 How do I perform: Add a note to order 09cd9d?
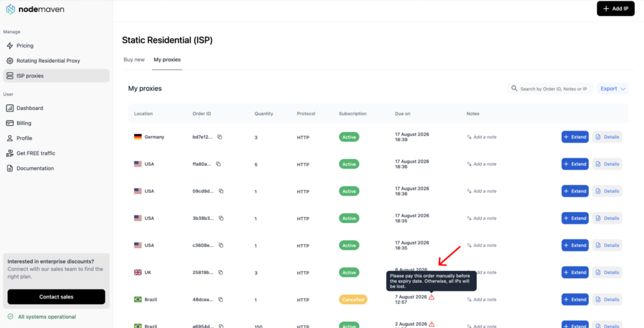(482, 191)
